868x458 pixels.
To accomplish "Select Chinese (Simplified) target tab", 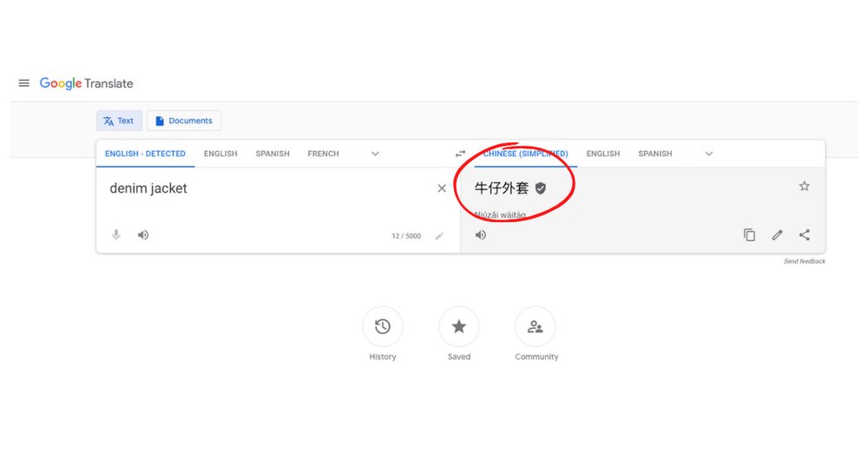I will pyautogui.click(x=525, y=154).
